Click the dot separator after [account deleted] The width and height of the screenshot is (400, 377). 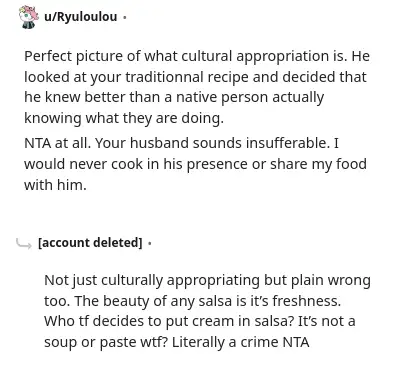[x=150, y=243]
